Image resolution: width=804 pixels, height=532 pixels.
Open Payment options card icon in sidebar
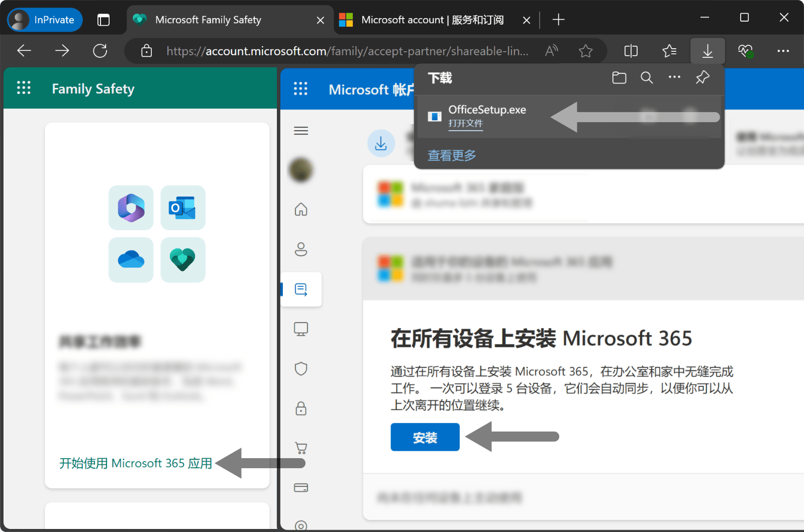[301, 488]
